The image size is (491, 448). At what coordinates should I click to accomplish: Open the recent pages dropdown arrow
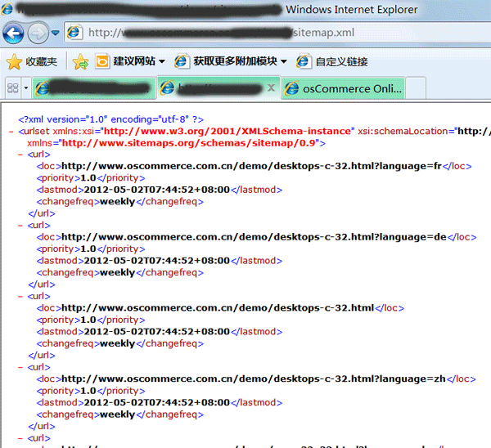point(55,34)
